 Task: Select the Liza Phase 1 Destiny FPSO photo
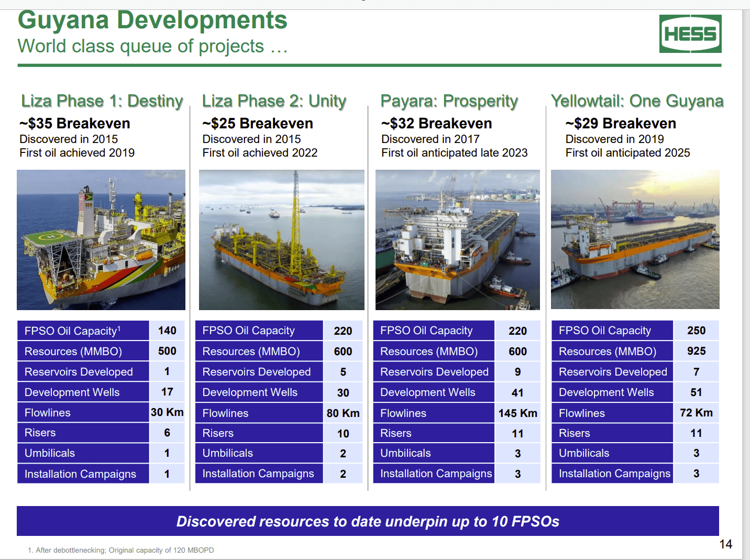coord(101,240)
